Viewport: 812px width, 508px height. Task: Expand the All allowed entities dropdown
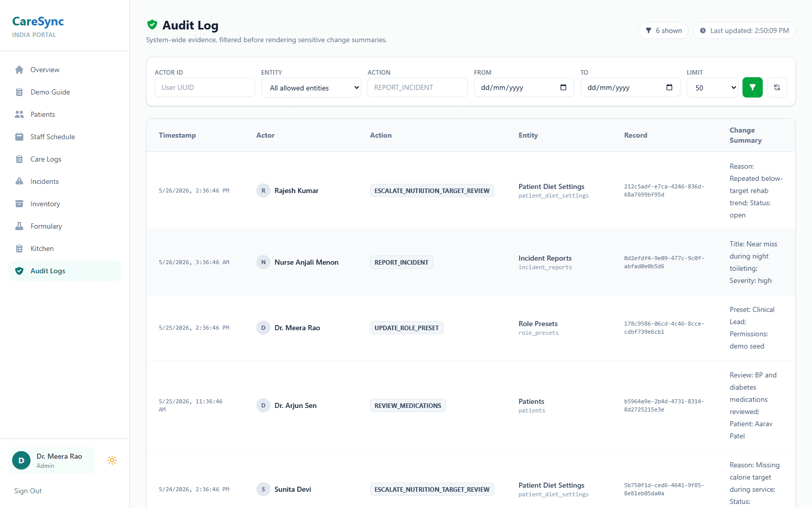point(311,87)
